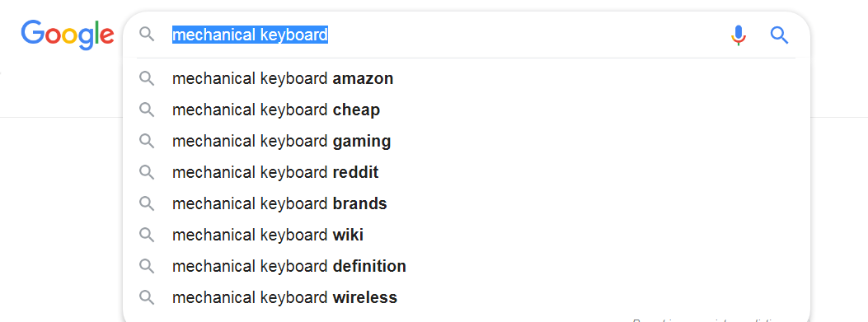Start voice search with the microphone icon
The width and height of the screenshot is (868, 322).
[x=739, y=35]
